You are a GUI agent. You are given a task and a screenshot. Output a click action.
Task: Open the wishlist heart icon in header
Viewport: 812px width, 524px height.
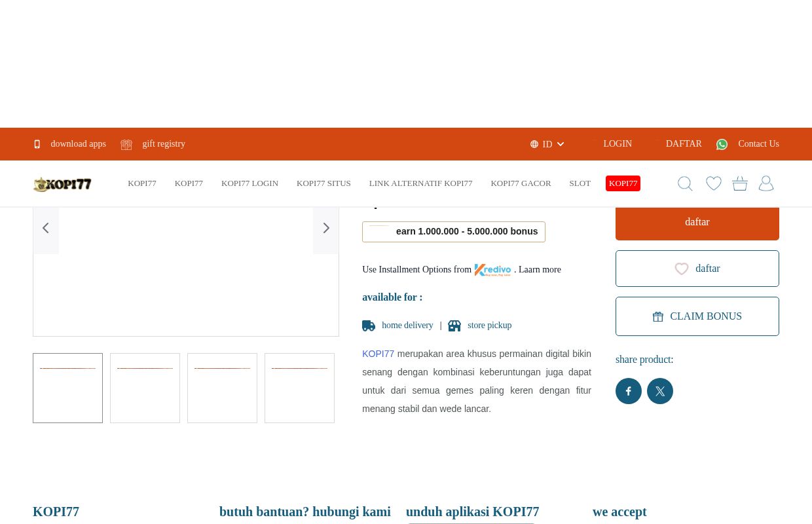(x=714, y=183)
